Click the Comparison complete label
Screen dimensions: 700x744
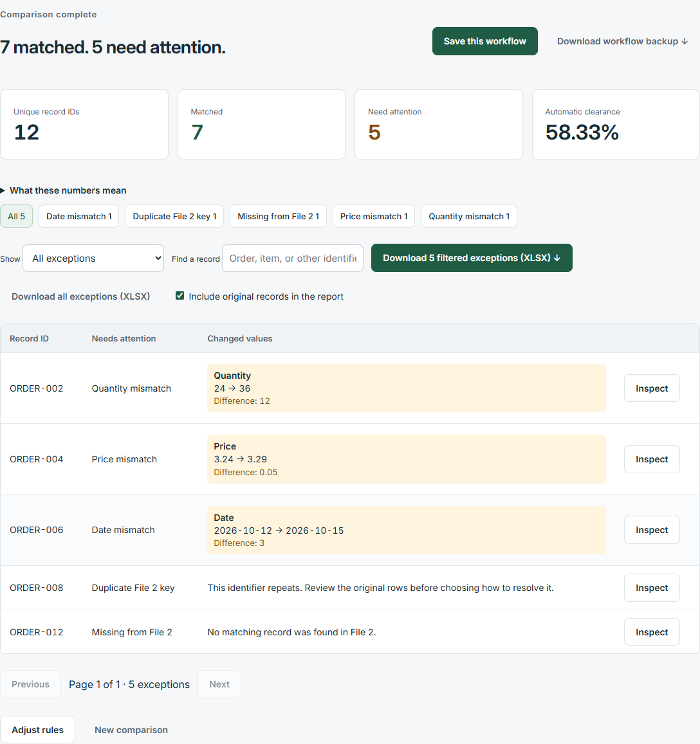48,14
